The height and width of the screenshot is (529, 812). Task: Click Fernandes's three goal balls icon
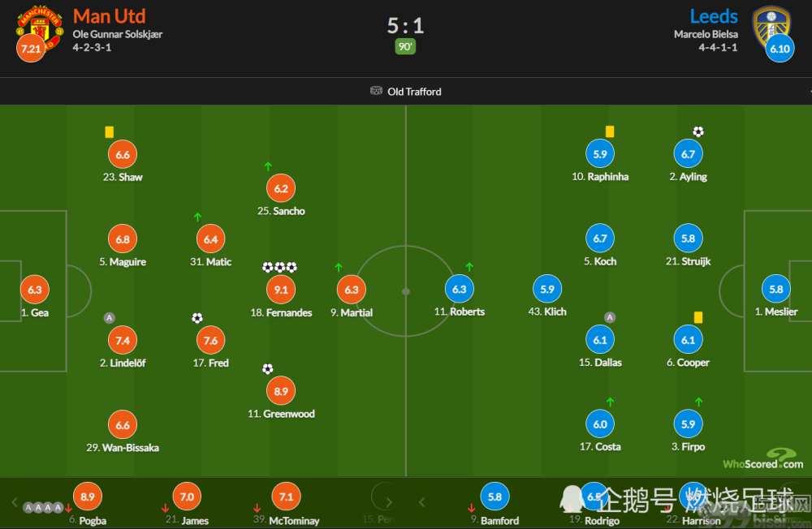pos(279,267)
